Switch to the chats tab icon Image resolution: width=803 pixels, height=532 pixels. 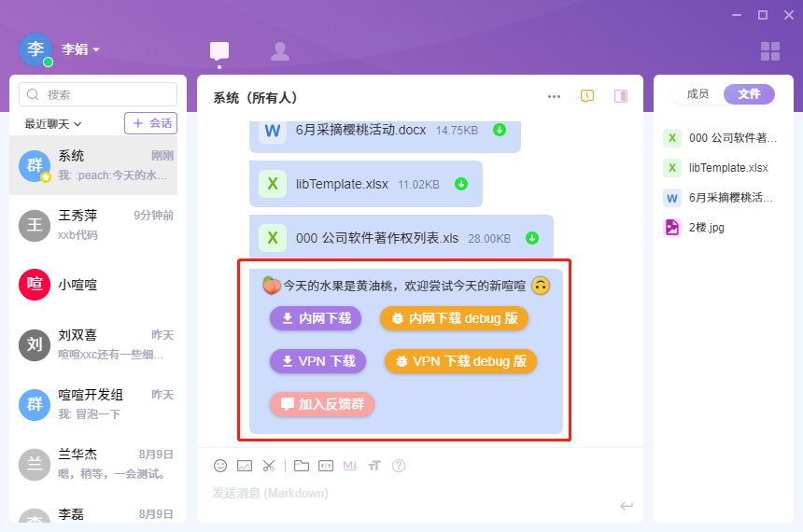click(219, 51)
